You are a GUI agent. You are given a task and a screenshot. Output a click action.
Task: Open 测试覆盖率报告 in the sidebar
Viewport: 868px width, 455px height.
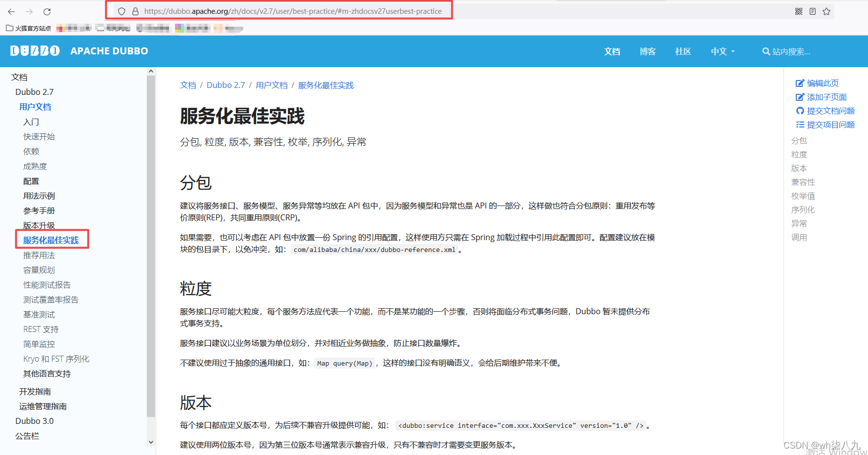(x=51, y=299)
